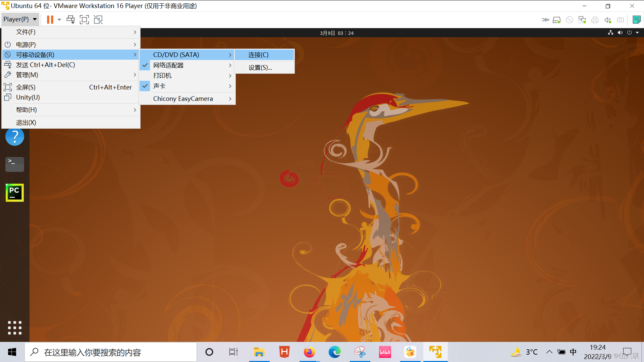The width and height of the screenshot is (644, 362).
Task: Launch Terminal from the Ubuntu dock
Action: (x=15, y=164)
